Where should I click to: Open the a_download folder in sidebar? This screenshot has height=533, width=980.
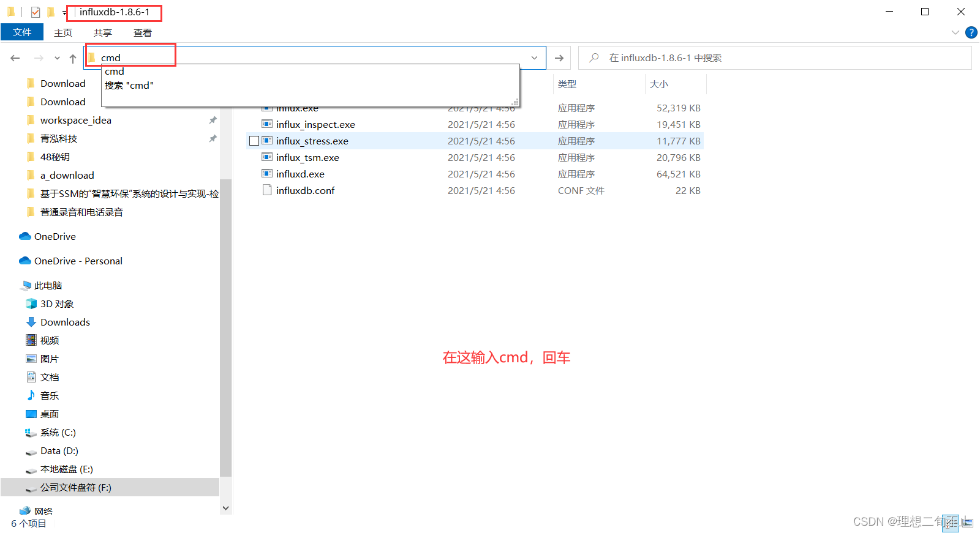pyautogui.click(x=67, y=176)
